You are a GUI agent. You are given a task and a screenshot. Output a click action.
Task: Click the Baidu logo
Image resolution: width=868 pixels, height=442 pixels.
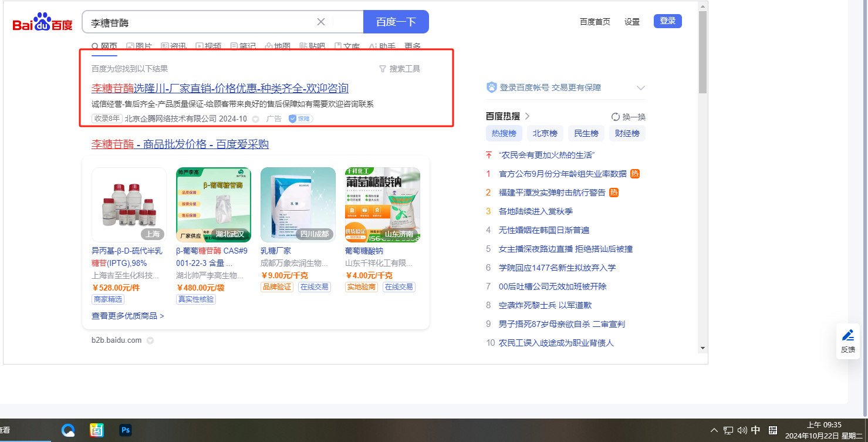tap(42, 23)
